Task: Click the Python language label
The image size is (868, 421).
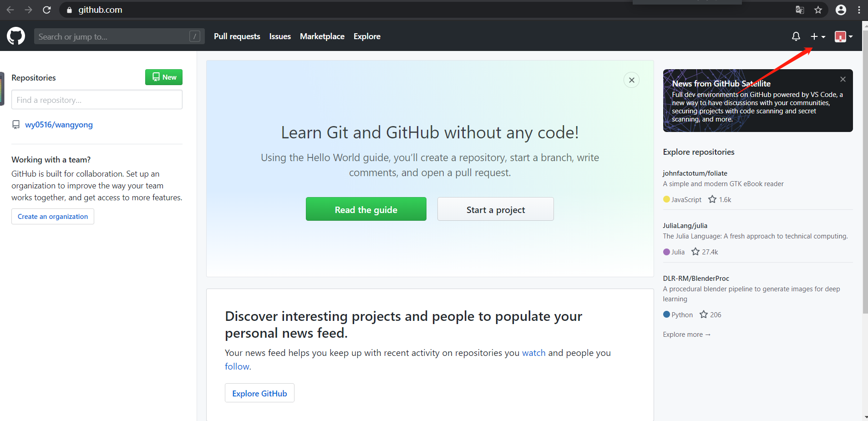Action: 682,315
